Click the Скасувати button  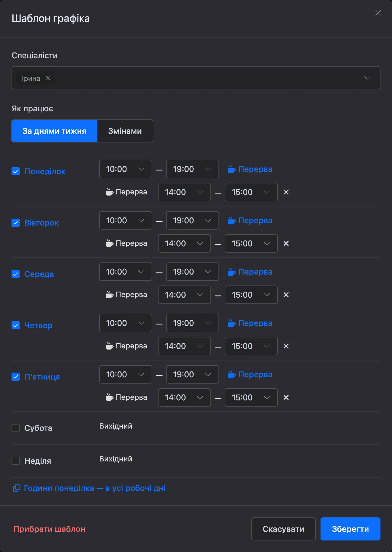(x=284, y=529)
